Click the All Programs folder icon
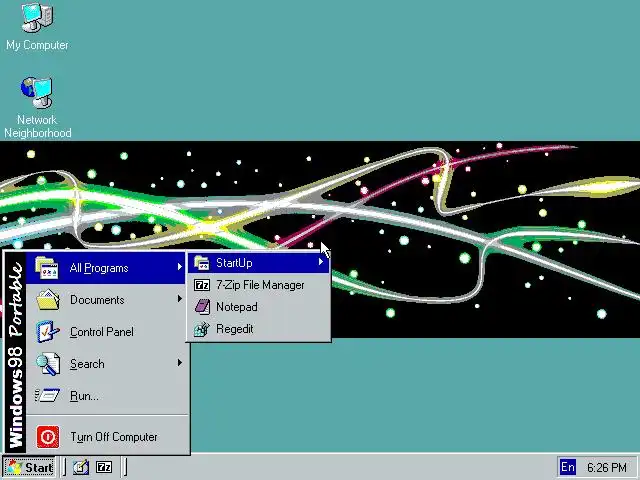Viewport: 640px width, 480px height. click(47, 268)
